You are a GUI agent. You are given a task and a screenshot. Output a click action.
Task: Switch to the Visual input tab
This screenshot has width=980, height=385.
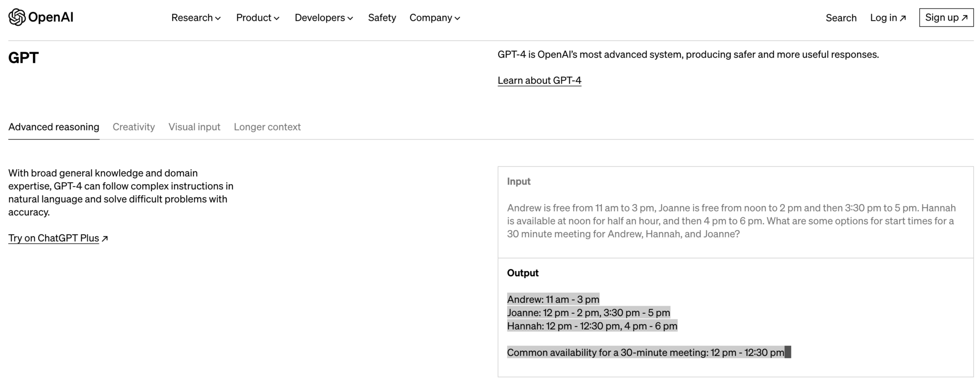point(194,127)
